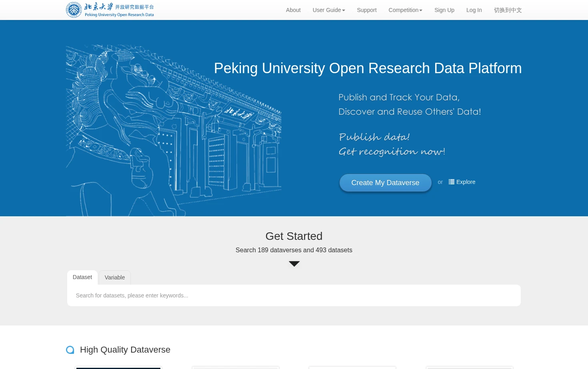588x369 pixels.
Task: Switch language to Chinese (切换到中文)
Action: point(508,10)
